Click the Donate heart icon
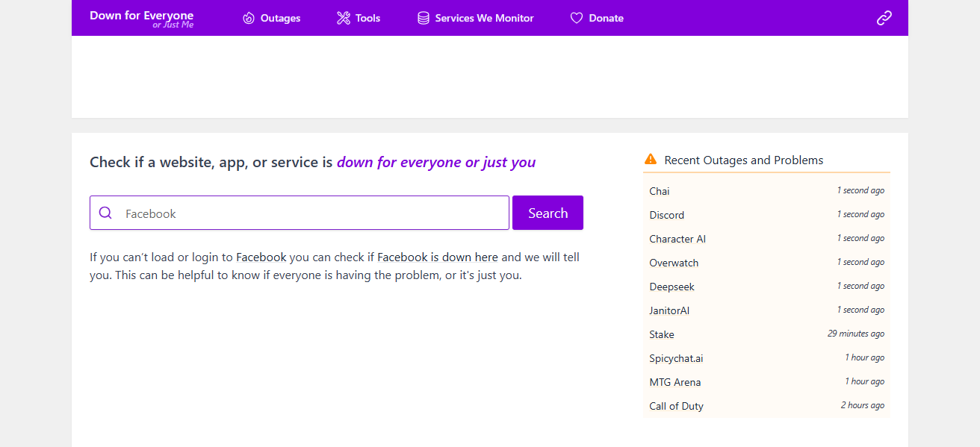Image resolution: width=980 pixels, height=447 pixels. point(577,18)
